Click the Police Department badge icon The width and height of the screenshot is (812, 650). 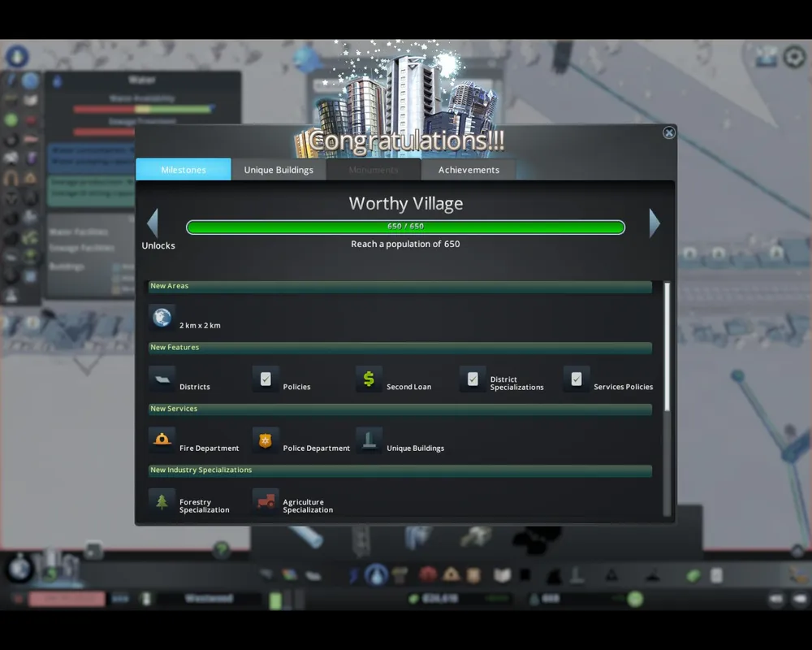(x=266, y=440)
